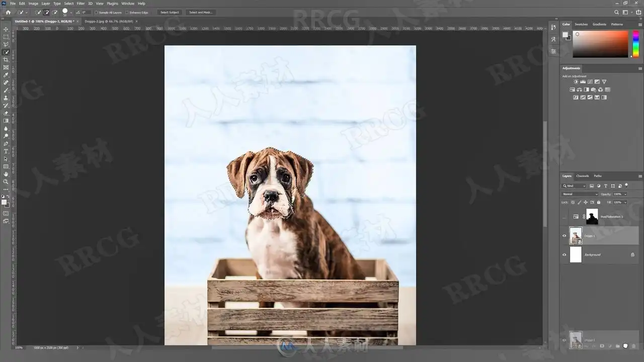Toggle lock image pixels
The width and height of the screenshot is (644, 362).
point(579,202)
